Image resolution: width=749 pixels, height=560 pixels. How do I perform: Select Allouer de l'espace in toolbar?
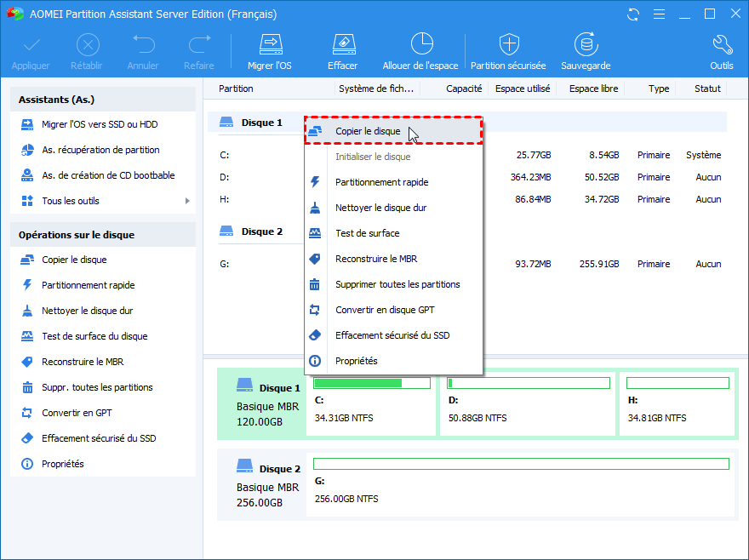(420, 52)
